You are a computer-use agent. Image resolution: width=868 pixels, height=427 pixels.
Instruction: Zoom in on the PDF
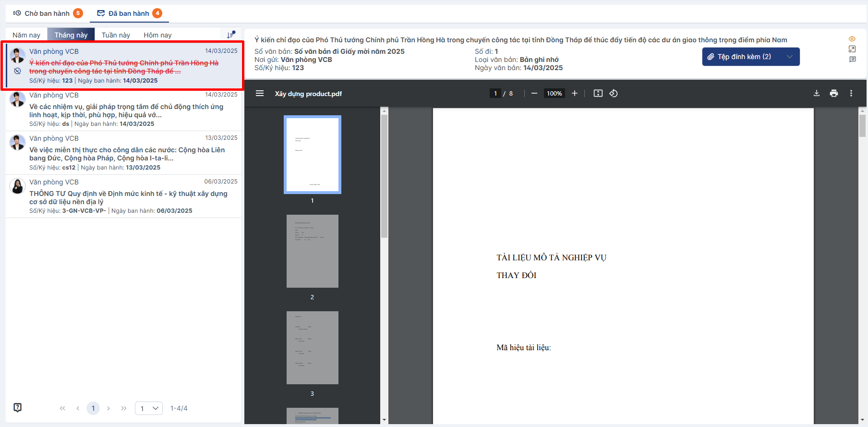point(575,93)
